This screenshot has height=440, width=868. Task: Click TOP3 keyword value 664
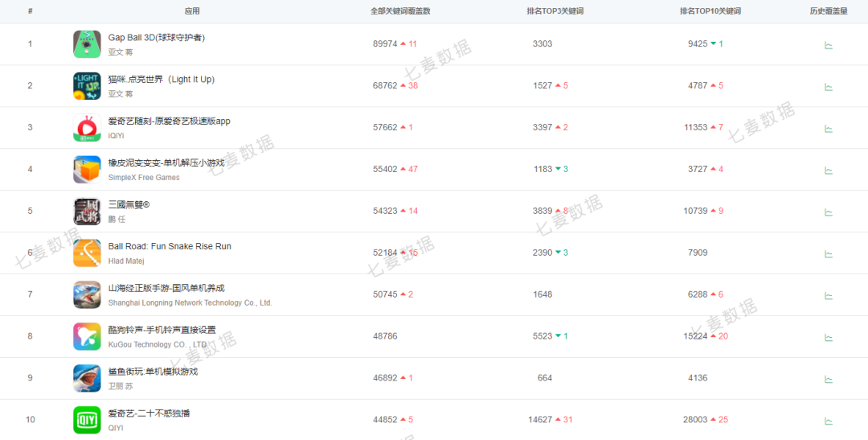545,378
